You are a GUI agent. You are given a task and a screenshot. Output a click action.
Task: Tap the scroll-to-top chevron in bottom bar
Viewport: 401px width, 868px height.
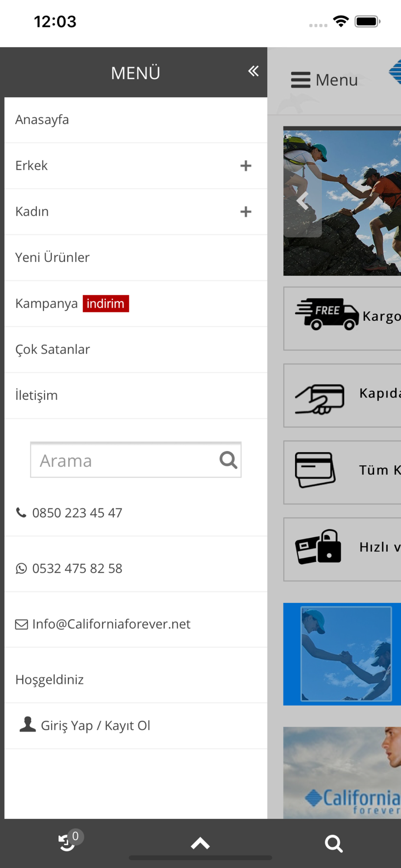tap(200, 843)
